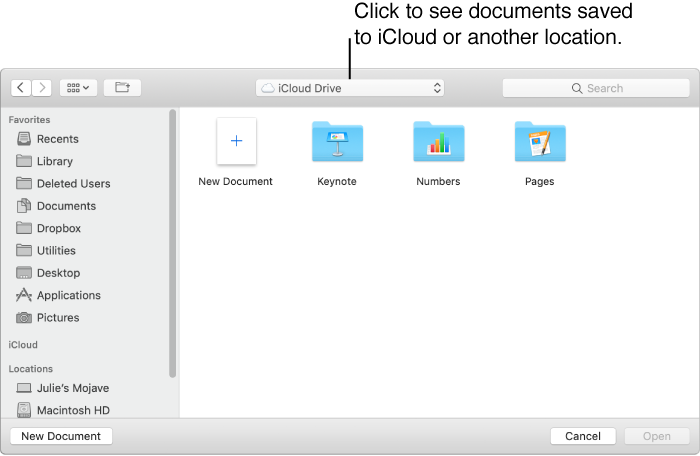The width and height of the screenshot is (700, 456).
Task: Choose Applications label in sidebar
Action: tap(69, 295)
